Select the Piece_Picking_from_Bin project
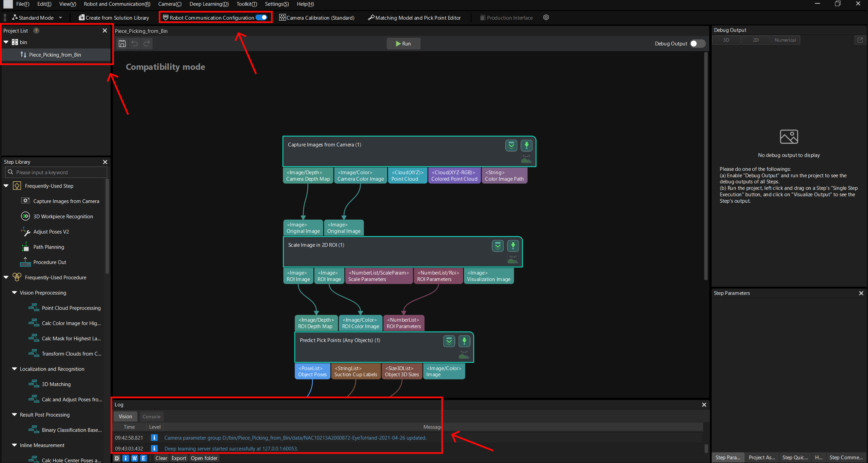The width and height of the screenshot is (868, 463). 56,55
